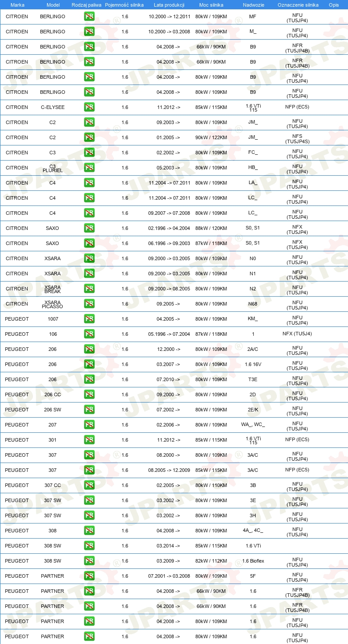The width and height of the screenshot is (348, 644).
Task: Click the '80kW / 110KM' power cell
Action: point(211,485)
